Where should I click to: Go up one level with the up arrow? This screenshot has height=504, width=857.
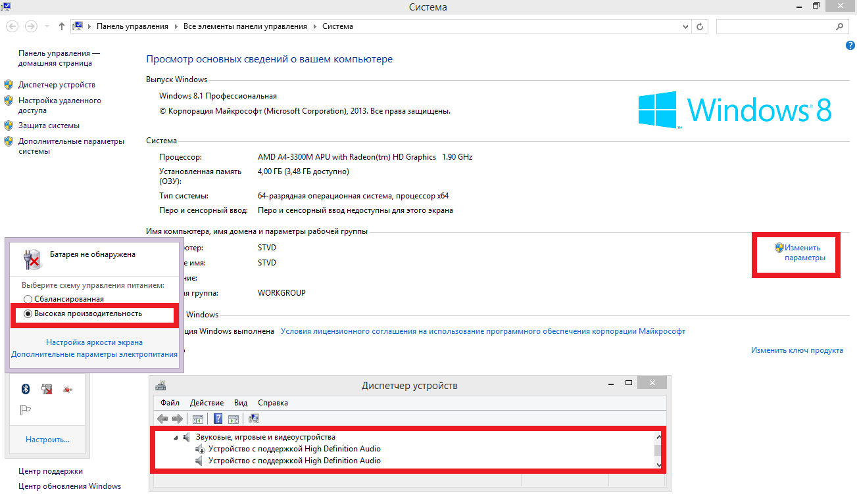click(62, 26)
